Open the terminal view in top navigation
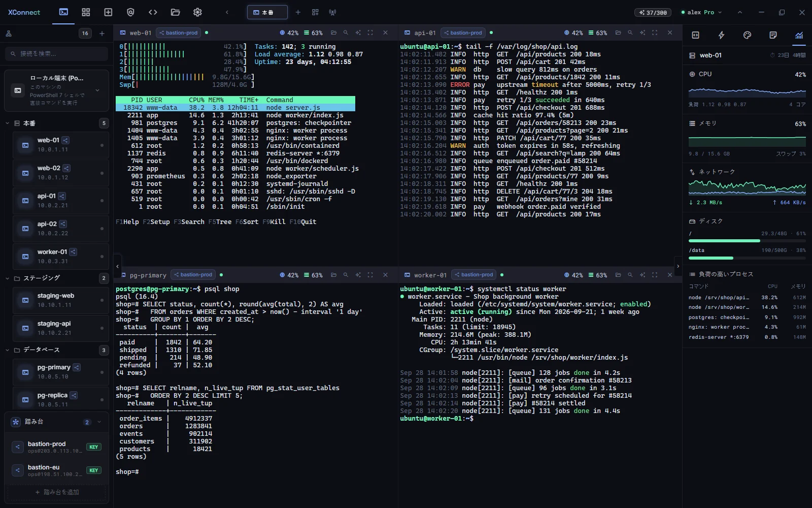This screenshot has width=812, height=508. click(x=63, y=12)
